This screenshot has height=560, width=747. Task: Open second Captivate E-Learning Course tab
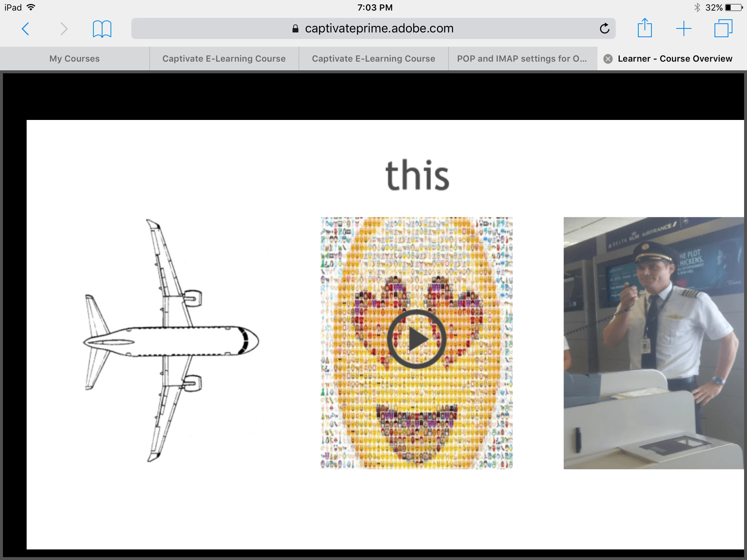point(373,59)
